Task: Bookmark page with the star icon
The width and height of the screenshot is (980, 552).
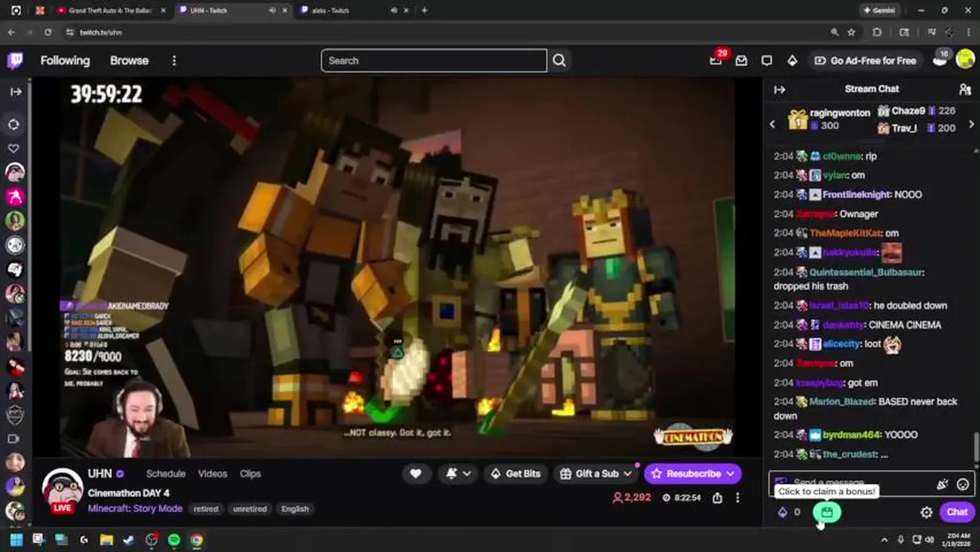Action: (x=851, y=32)
